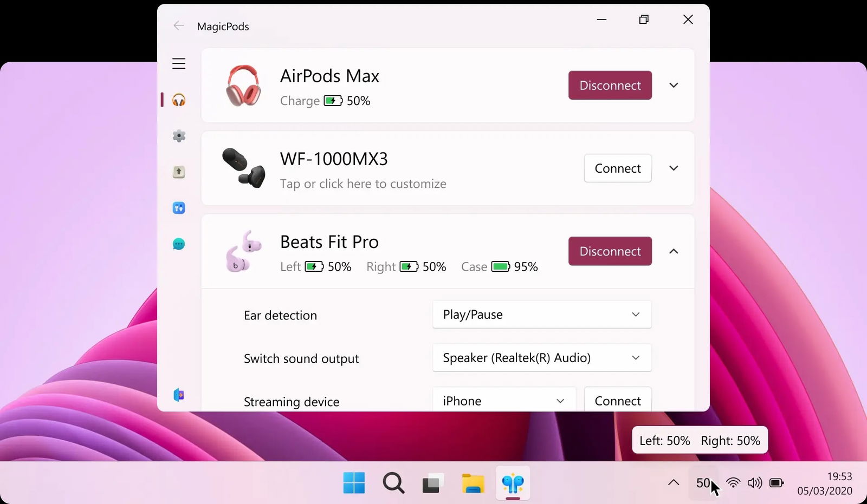Expand the AirPods Max options chevron
Viewport: 867px width, 504px height.
[674, 85]
